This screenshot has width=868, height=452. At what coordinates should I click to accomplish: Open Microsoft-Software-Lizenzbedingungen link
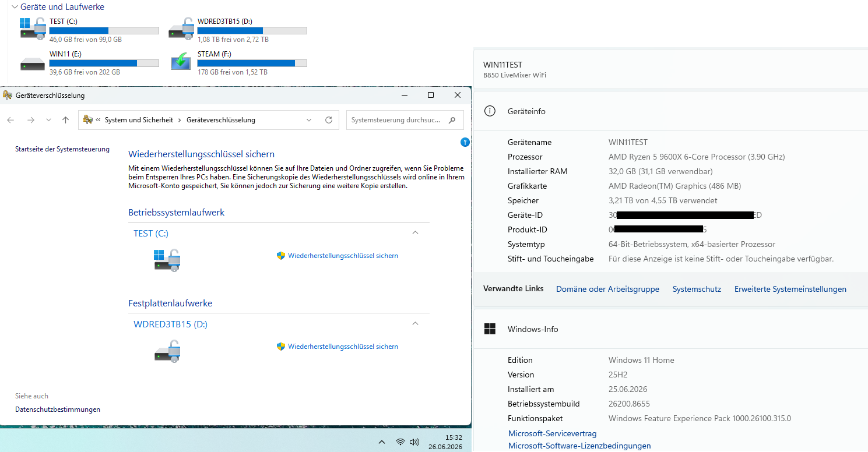[x=579, y=446]
